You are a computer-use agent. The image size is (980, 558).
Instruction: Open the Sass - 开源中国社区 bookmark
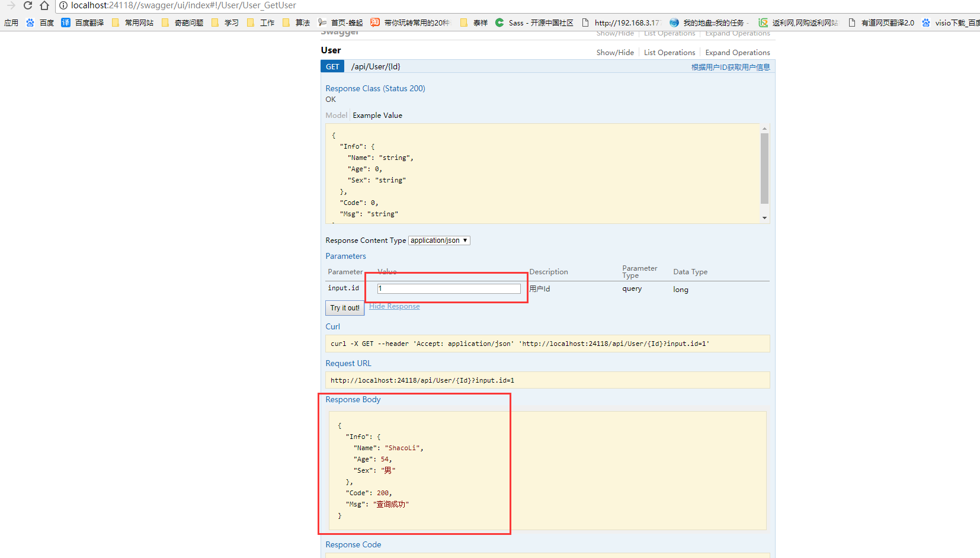click(534, 23)
